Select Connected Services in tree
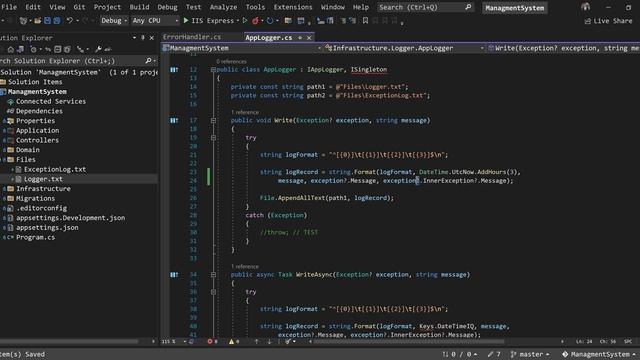The width and height of the screenshot is (640, 360). coord(51,101)
